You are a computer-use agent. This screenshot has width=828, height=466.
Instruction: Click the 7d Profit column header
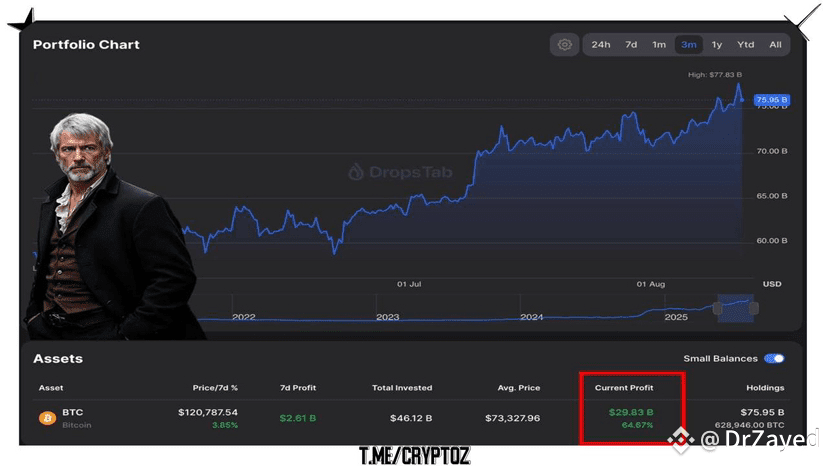click(x=298, y=388)
